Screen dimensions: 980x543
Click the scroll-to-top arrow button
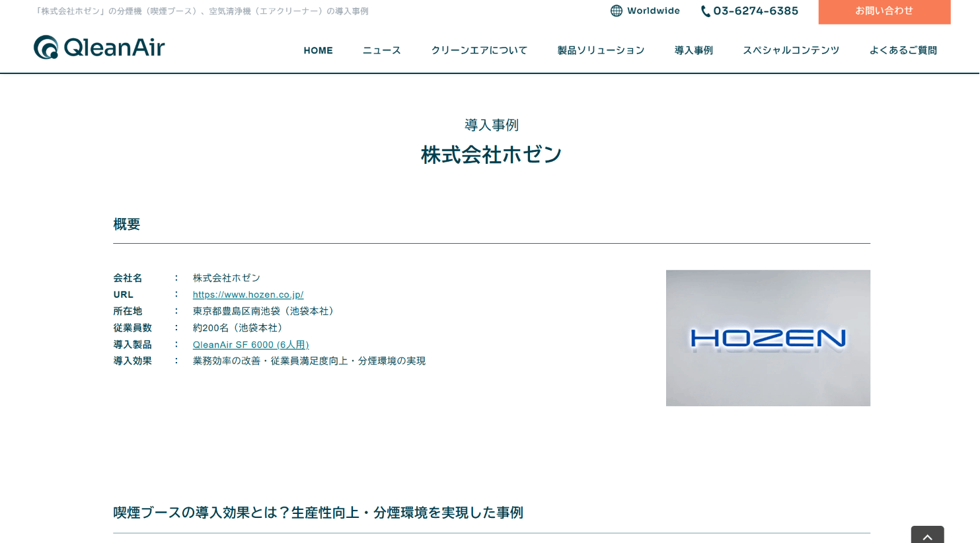(x=927, y=535)
